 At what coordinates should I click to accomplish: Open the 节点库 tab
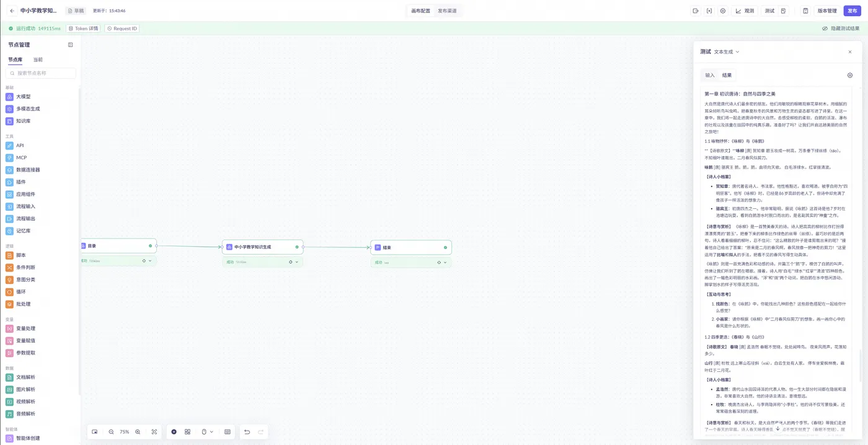(15, 59)
